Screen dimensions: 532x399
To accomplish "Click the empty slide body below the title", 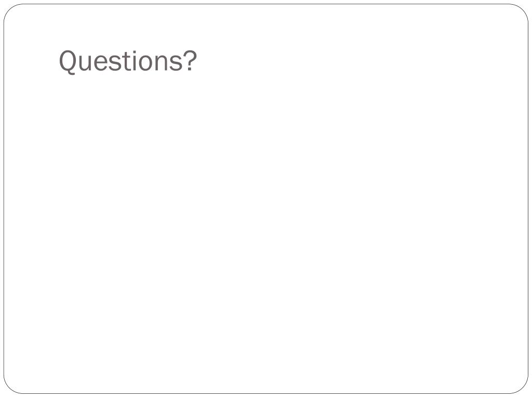I will point(266,231).
